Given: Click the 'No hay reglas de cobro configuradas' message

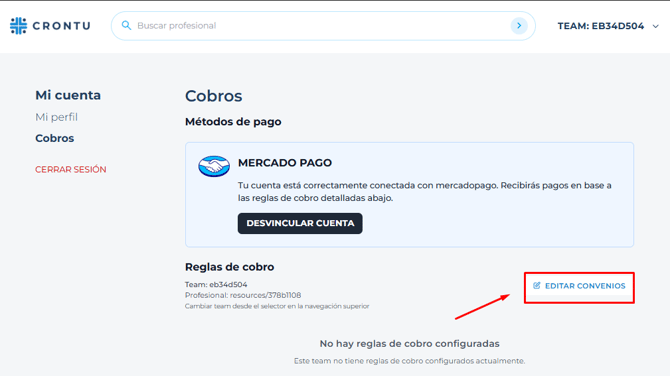Looking at the screenshot, I should (409, 344).
